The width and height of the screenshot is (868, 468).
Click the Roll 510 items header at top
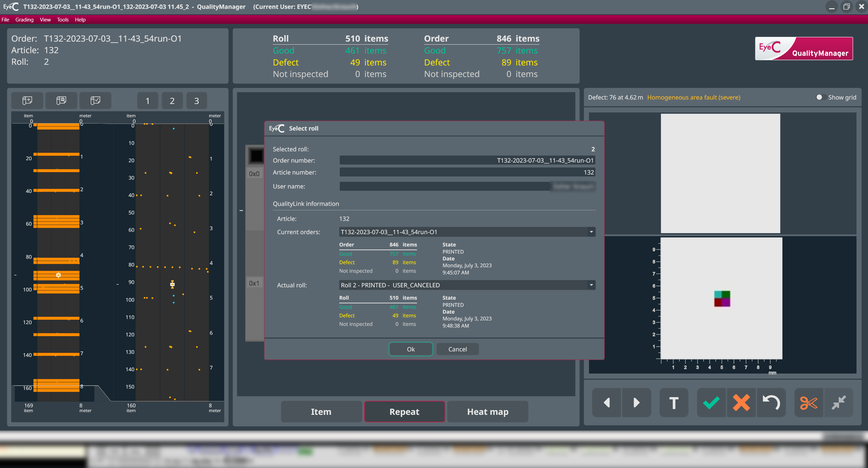tap(330, 39)
